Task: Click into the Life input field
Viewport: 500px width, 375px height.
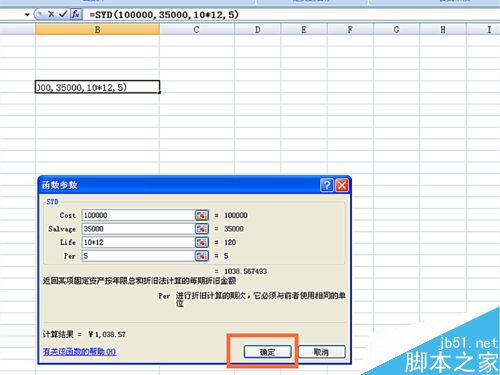Action: pyautogui.click(x=138, y=242)
